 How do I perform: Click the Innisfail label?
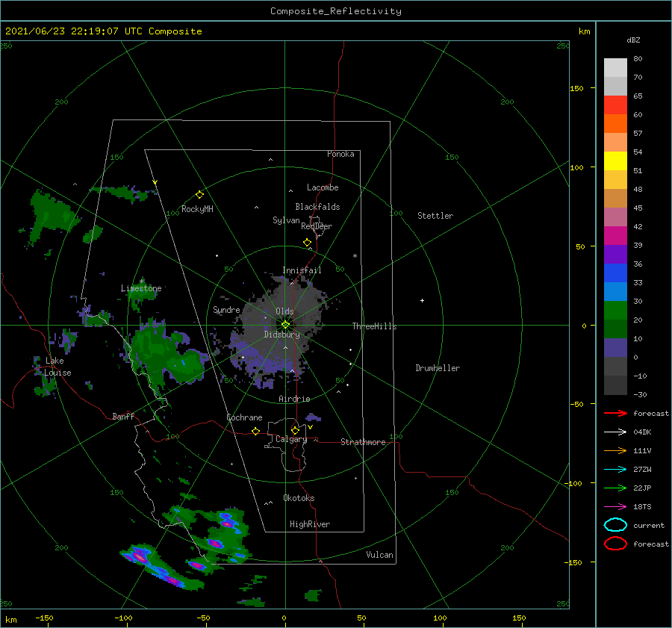tap(302, 270)
